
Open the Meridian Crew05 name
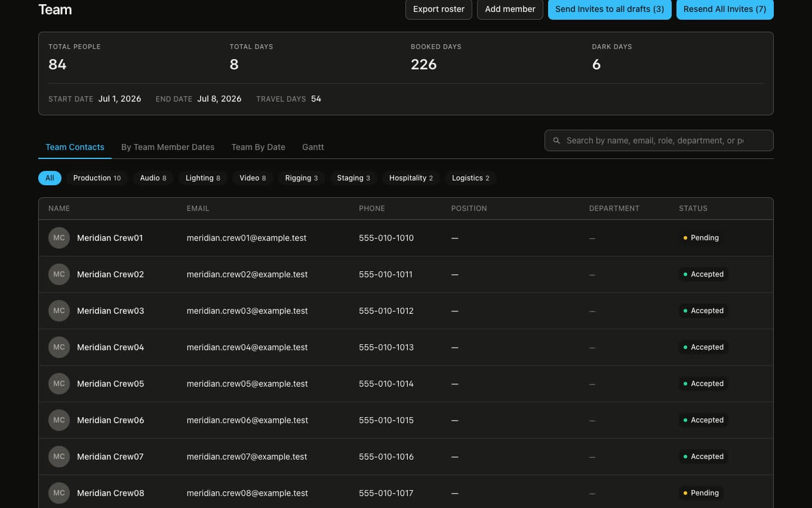tap(110, 384)
